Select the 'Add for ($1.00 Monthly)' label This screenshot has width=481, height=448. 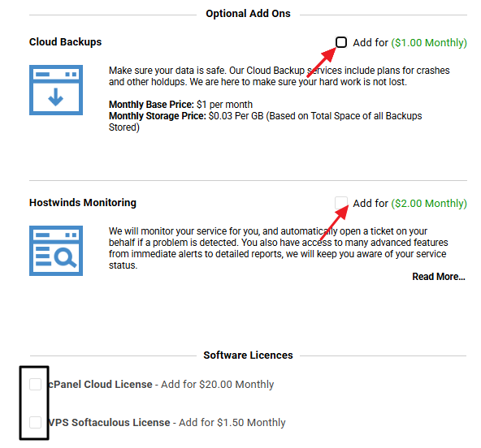(x=409, y=42)
